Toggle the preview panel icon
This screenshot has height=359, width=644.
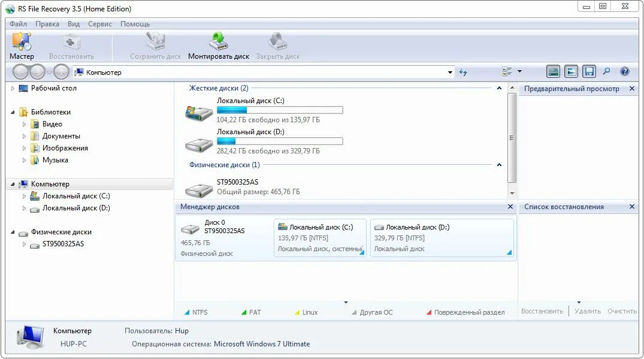[572, 71]
